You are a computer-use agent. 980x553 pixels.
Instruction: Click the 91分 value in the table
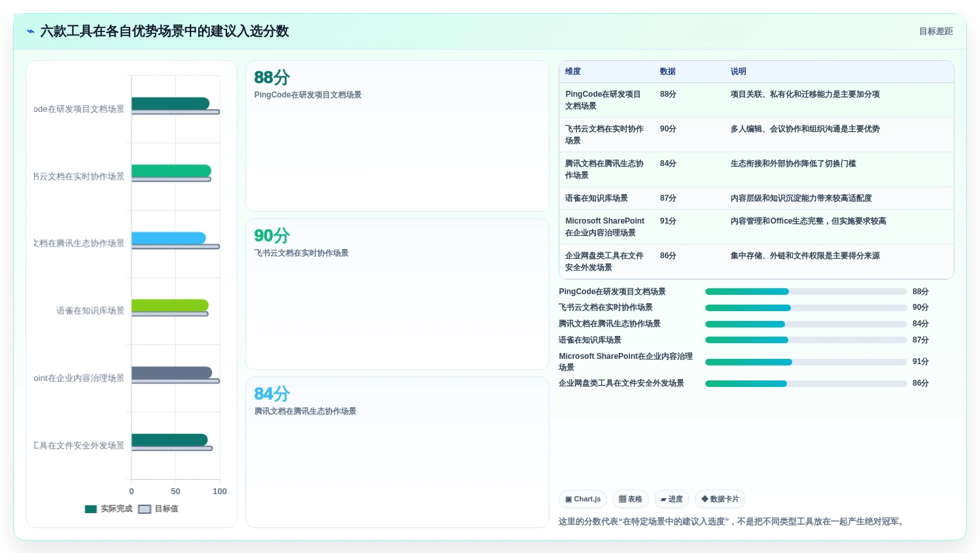pos(668,221)
